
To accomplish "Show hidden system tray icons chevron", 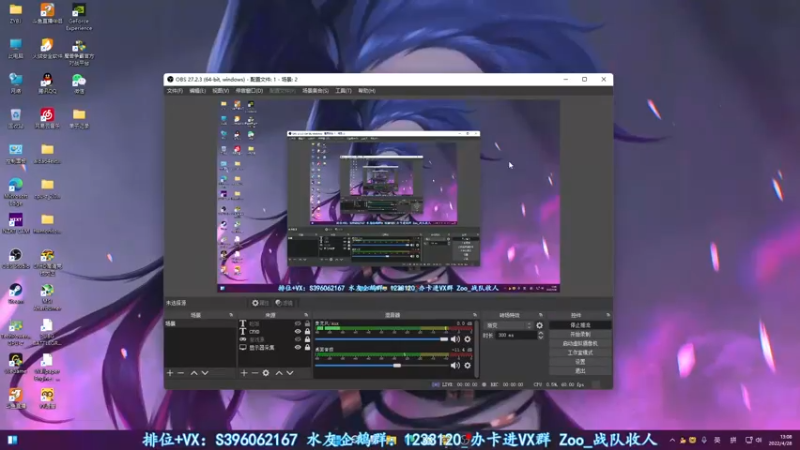I will [672, 440].
